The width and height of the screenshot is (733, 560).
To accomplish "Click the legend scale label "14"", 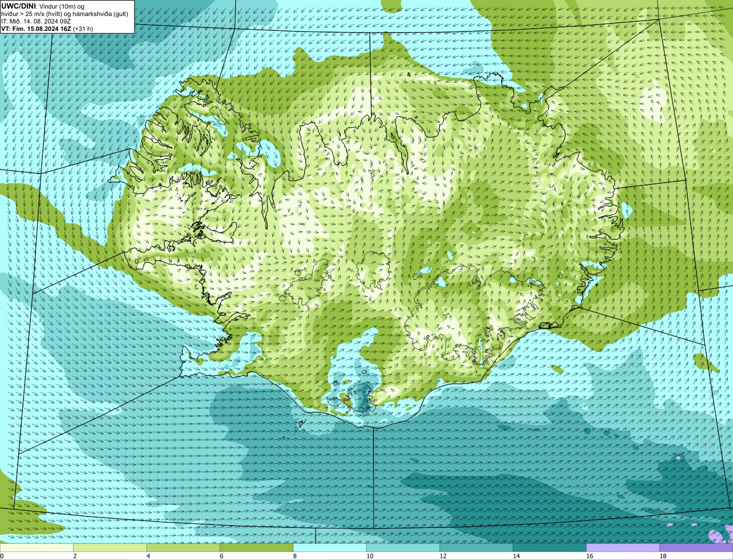I will pos(517,556).
